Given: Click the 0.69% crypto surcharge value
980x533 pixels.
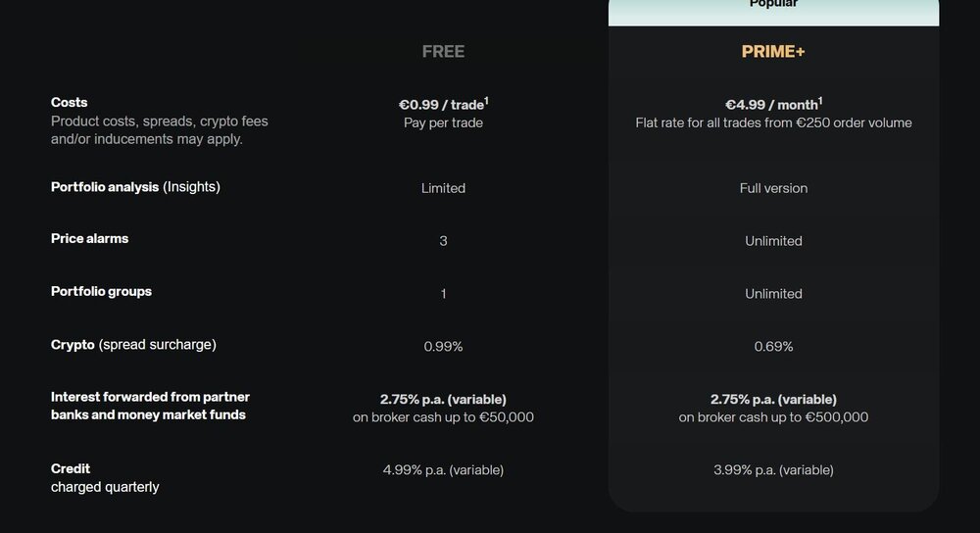Looking at the screenshot, I should (773, 347).
